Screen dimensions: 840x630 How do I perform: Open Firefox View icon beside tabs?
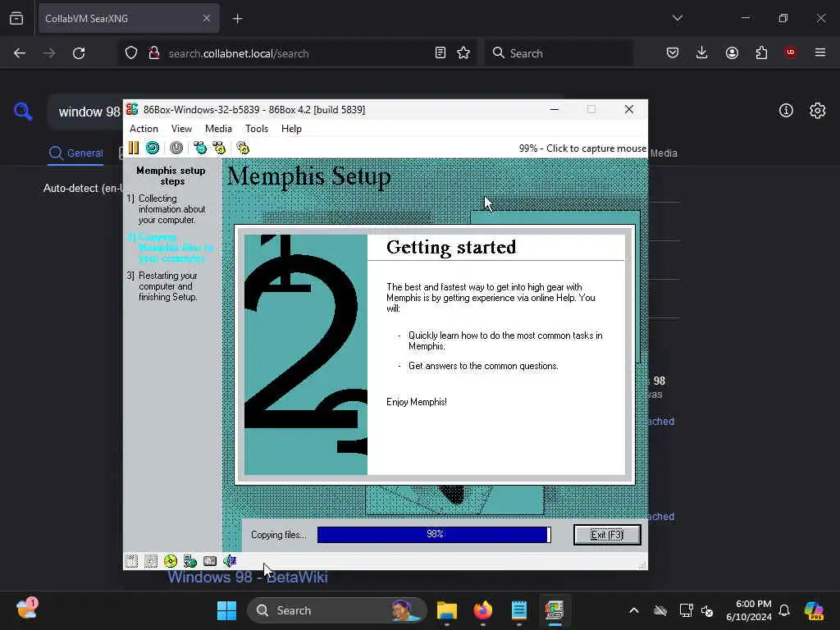click(16, 18)
